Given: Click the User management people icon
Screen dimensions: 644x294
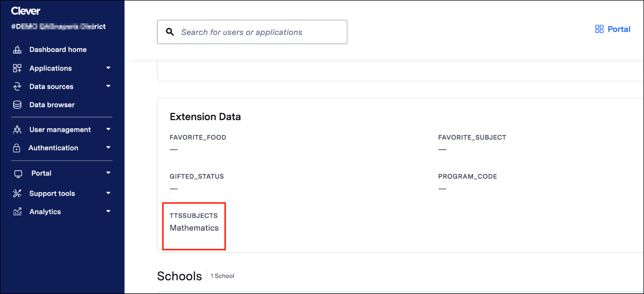Looking at the screenshot, I should tap(17, 129).
